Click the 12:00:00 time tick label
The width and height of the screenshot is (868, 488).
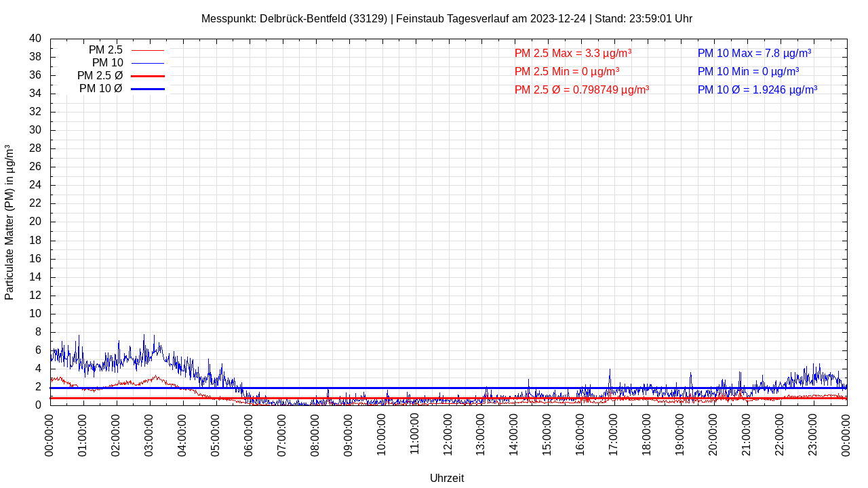pyautogui.click(x=448, y=434)
